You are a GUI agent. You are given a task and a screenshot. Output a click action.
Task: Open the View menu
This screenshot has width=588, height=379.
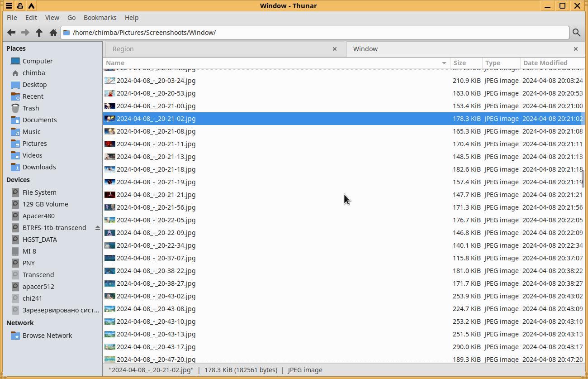pos(52,18)
